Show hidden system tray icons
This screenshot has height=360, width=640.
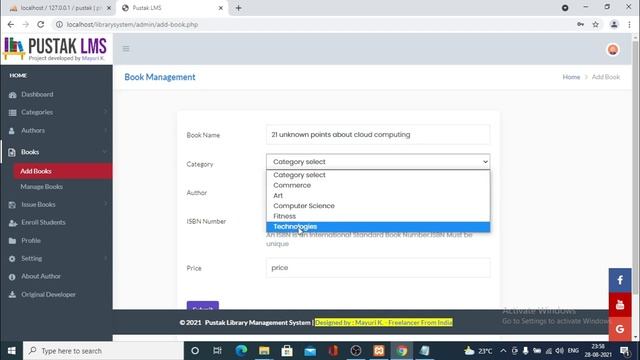click(x=503, y=351)
